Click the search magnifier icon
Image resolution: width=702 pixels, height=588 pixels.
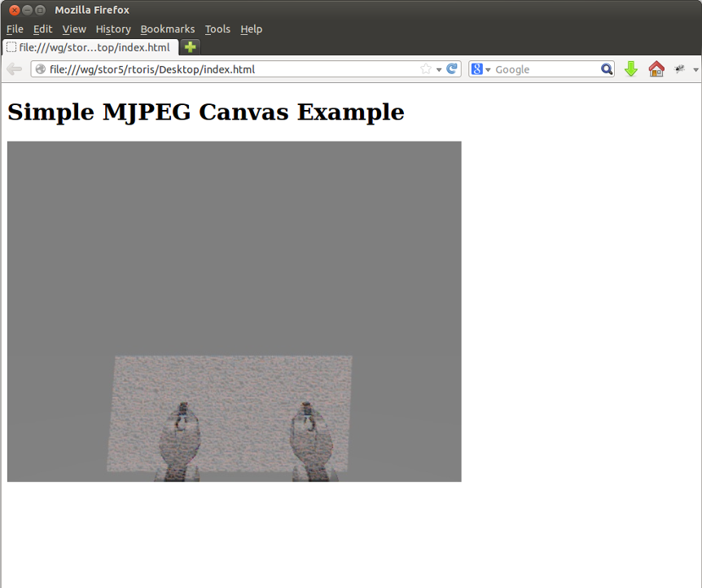click(x=607, y=69)
